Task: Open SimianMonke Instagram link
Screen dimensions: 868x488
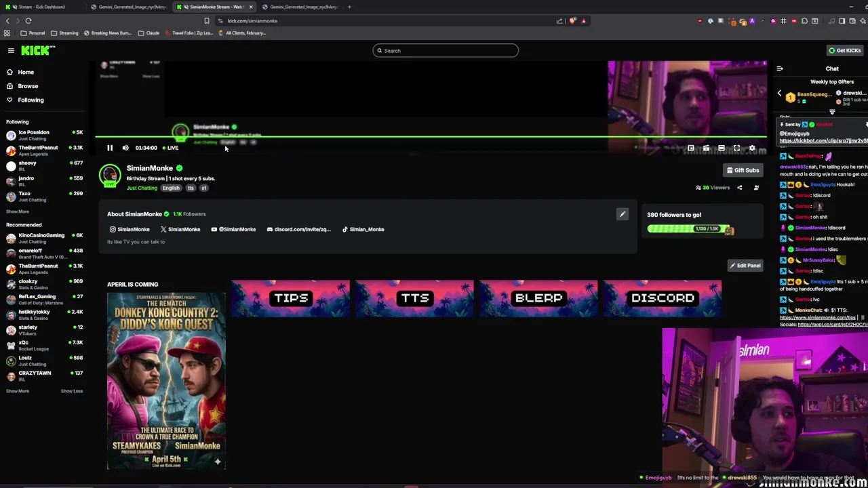Action: tap(130, 229)
